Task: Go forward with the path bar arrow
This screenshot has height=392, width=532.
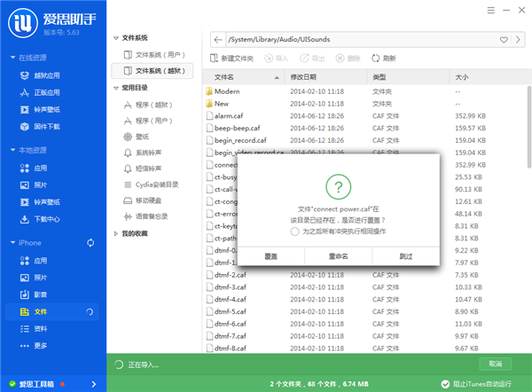Action: coord(518,40)
